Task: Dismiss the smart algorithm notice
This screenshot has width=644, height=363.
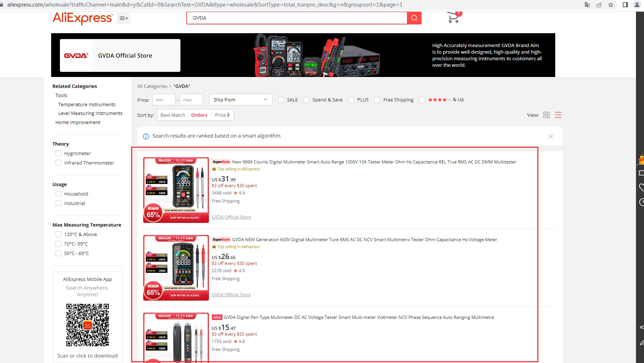Action: tap(550, 136)
